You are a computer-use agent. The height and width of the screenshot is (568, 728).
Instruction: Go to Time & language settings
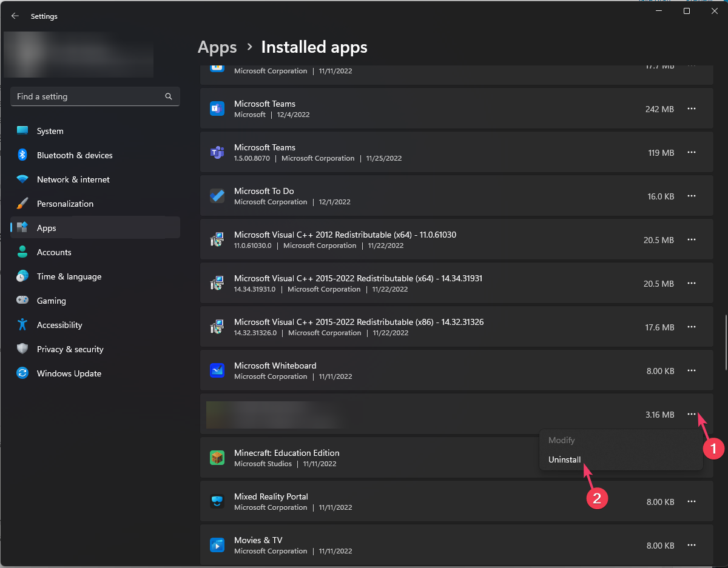click(95, 276)
